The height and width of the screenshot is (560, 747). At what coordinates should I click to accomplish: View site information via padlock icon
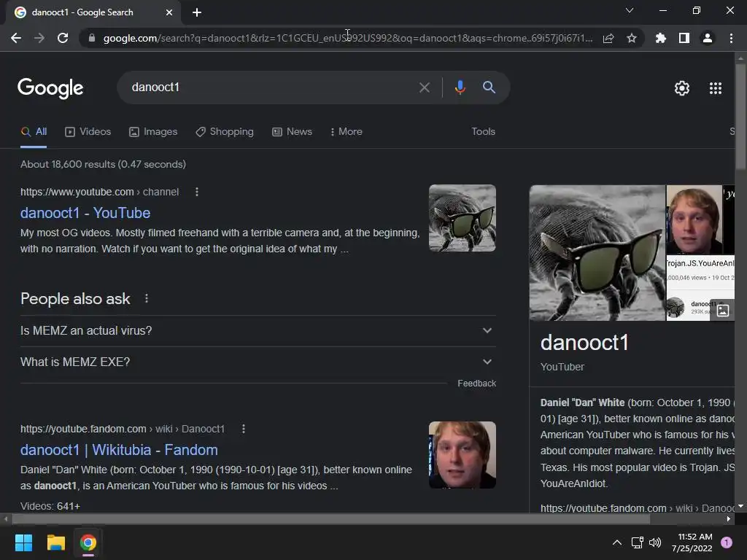point(92,38)
